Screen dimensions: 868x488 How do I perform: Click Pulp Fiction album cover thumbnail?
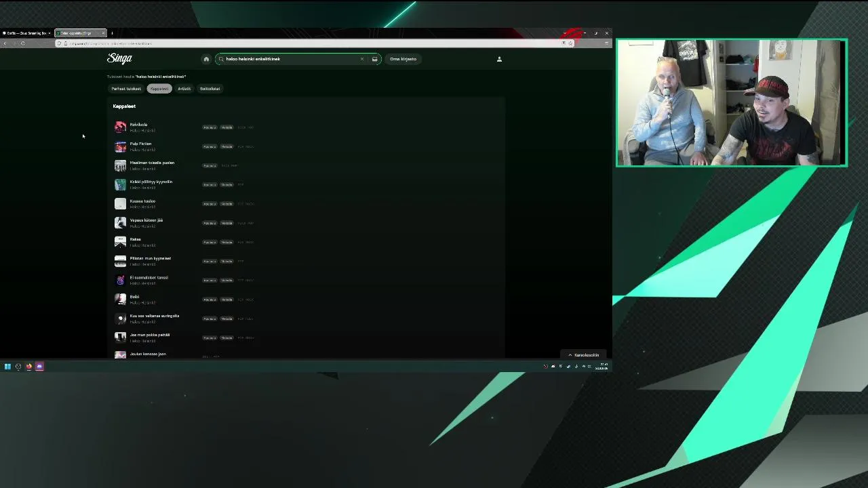(120, 146)
